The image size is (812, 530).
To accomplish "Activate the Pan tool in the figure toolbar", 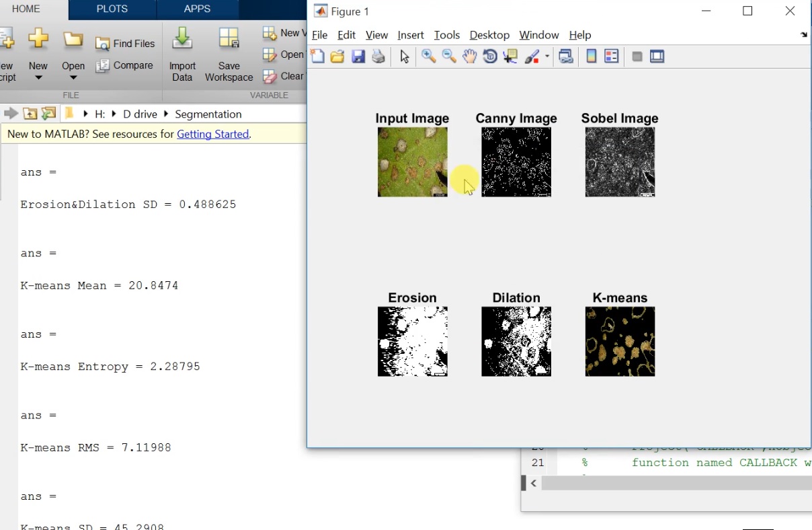I will pos(469,56).
